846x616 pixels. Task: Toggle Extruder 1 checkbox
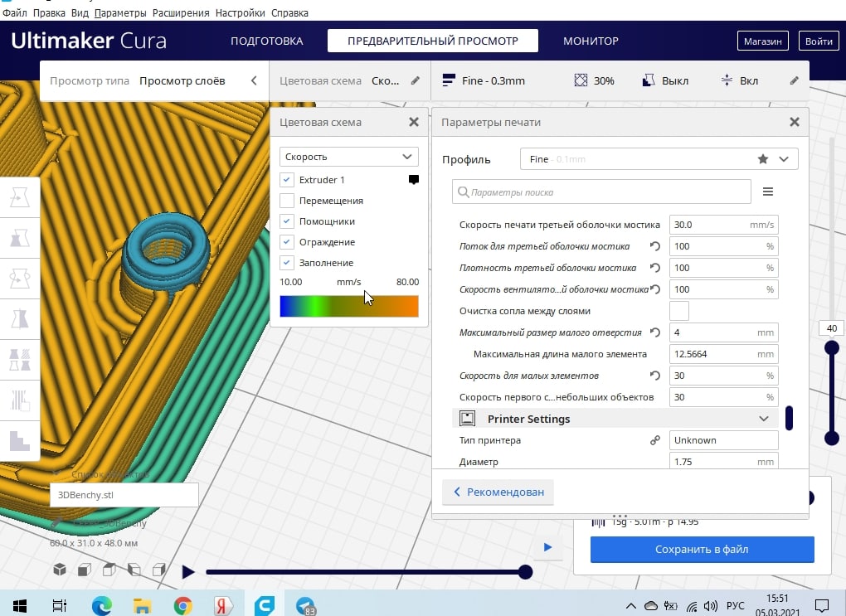[286, 180]
